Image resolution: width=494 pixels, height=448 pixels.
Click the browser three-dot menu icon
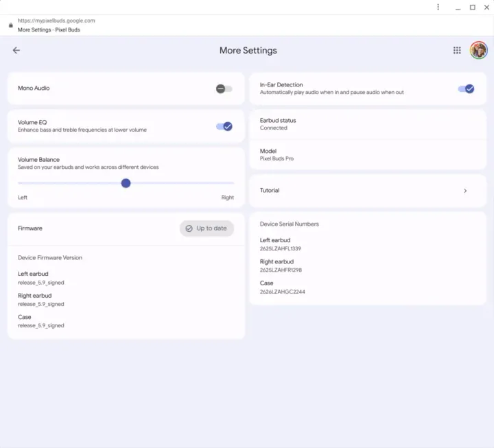point(438,7)
